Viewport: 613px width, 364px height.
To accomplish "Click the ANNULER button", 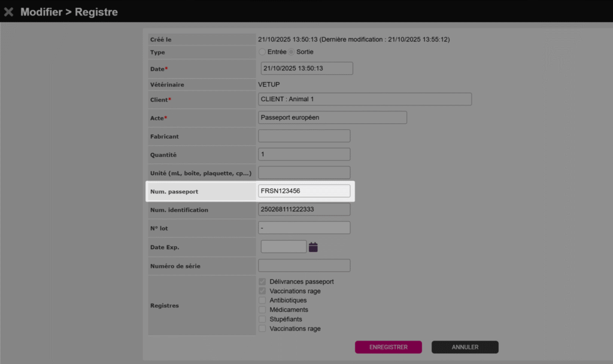I will (465, 347).
